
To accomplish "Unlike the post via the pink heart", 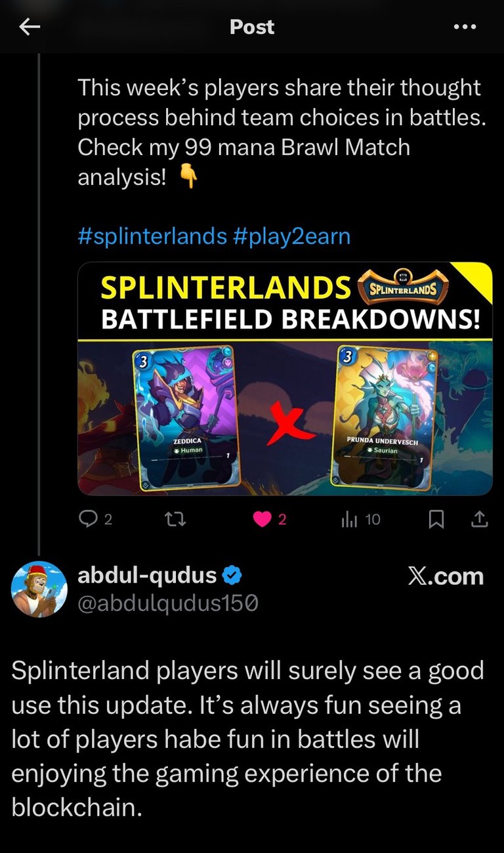I will click(262, 520).
